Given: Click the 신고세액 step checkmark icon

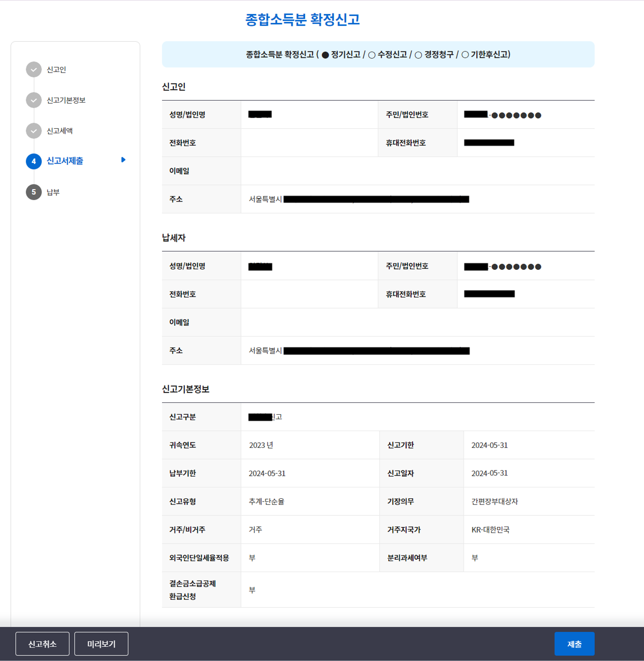Looking at the screenshot, I should pos(34,131).
